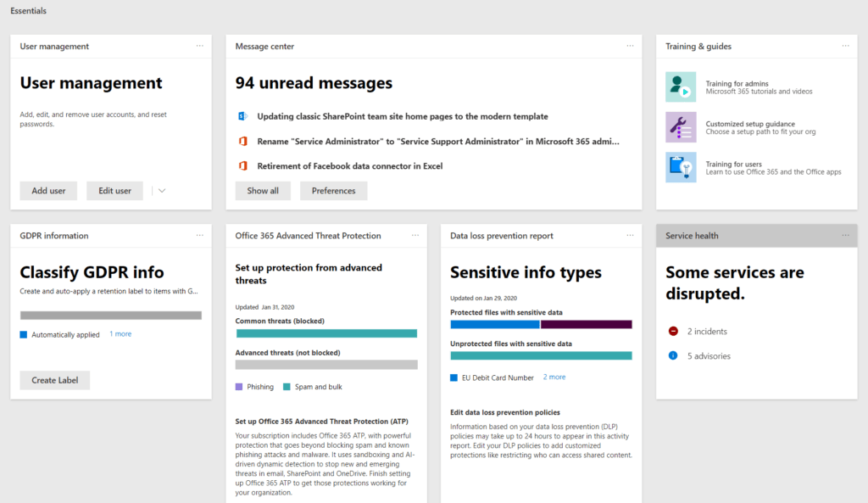Open the "2 more" link under sensitive data
The image size is (868, 503).
tap(554, 377)
